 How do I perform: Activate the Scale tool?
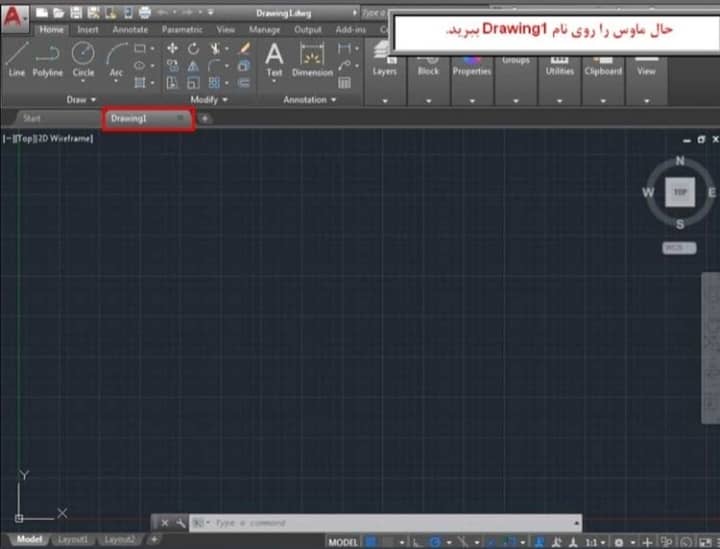click(x=193, y=83)
